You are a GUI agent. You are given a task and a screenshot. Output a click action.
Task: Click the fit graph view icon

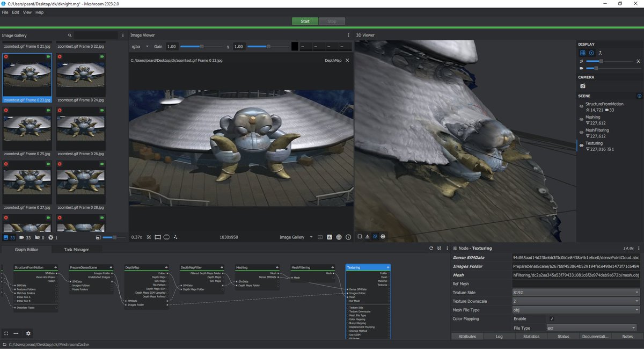point(6,333)
